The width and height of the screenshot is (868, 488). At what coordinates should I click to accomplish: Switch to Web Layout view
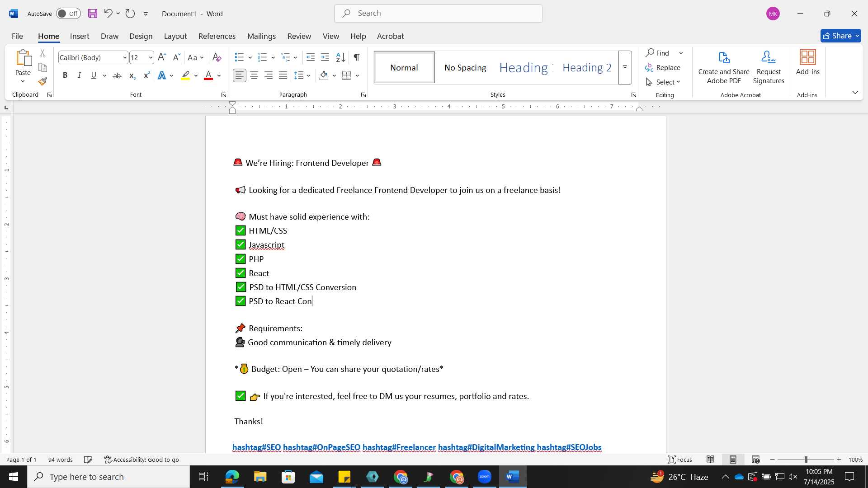[x=756, y=460]
